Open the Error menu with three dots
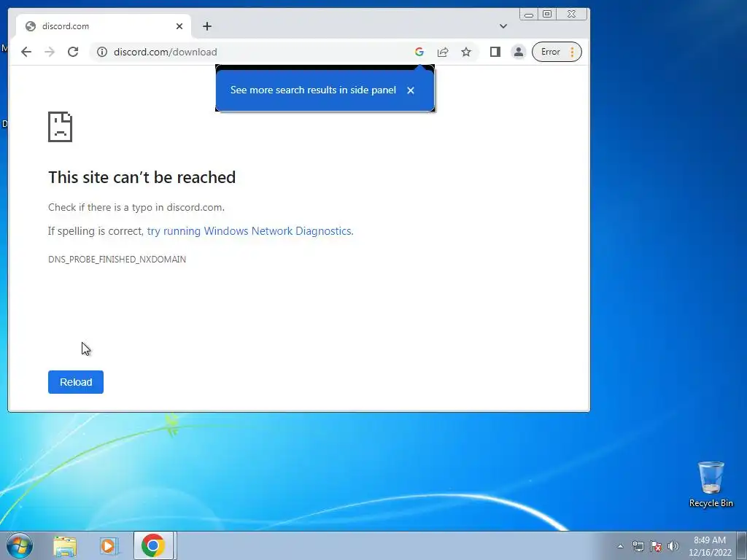The height and width of the screenshot is (560, 747). [x=557, y=52]
